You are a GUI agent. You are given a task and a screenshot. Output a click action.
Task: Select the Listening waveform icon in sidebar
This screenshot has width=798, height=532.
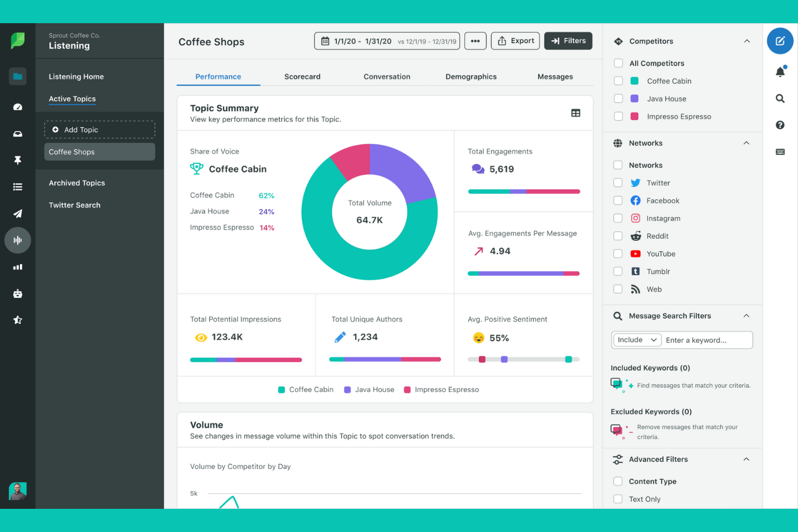18,240
